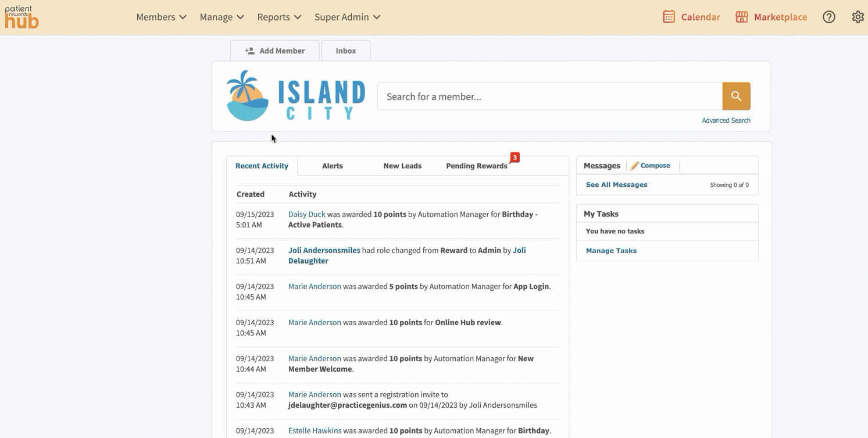868x438 pixels.
Task: Click the Compose pencil icon
Action: pos(634,166)
